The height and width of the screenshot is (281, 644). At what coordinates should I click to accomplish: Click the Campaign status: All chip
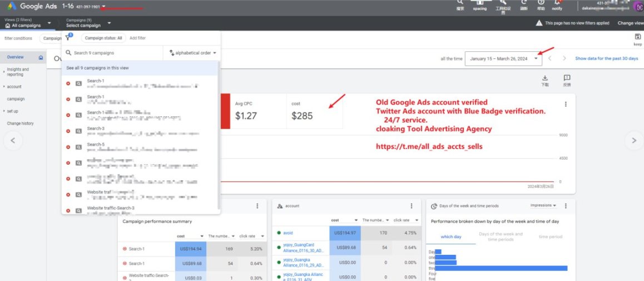click(x=103, y=38)
